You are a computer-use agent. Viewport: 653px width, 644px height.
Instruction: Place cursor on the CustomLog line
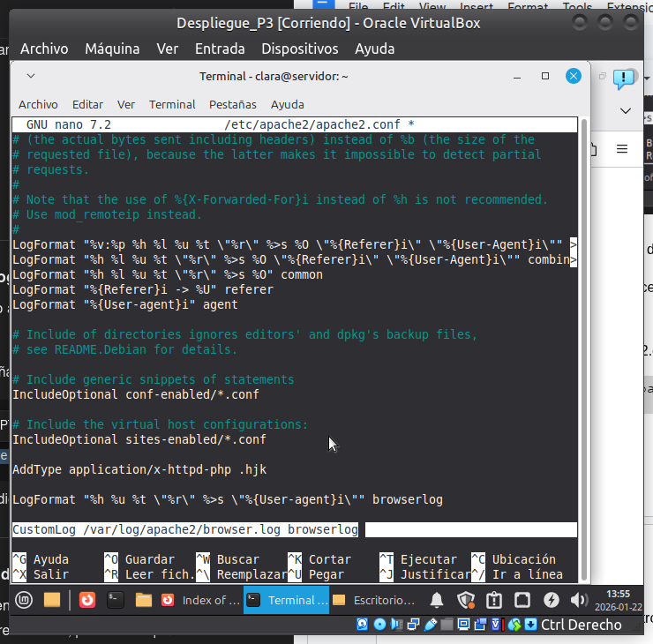pos(185,529)
